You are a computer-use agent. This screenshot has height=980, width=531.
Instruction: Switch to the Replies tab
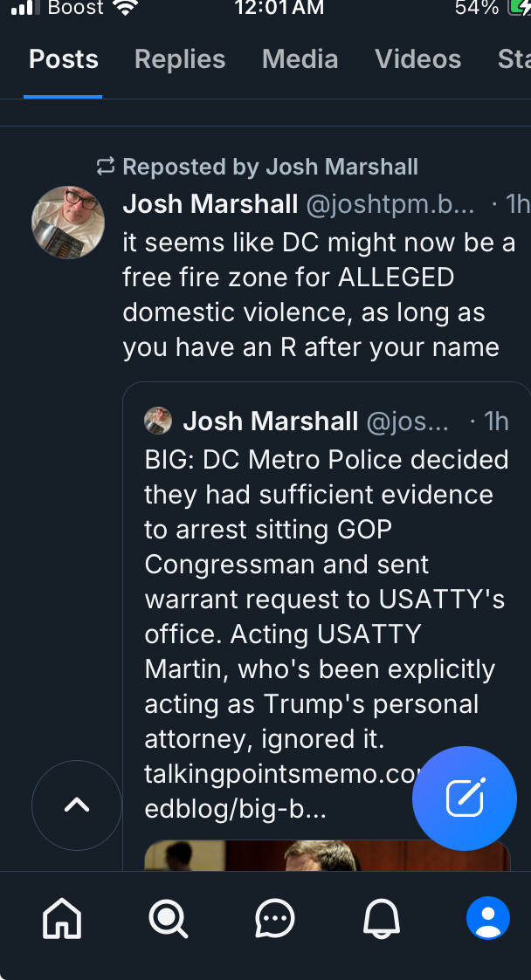click(180, 59)
